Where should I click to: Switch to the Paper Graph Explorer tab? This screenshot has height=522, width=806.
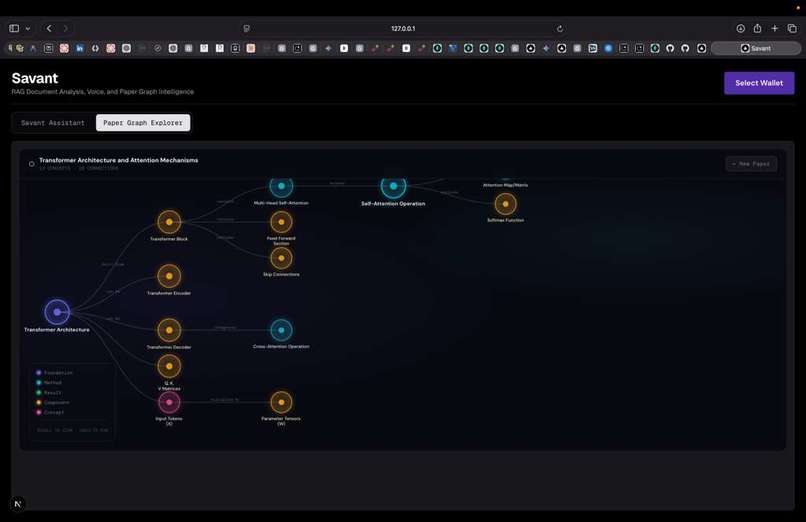[143, 123]
